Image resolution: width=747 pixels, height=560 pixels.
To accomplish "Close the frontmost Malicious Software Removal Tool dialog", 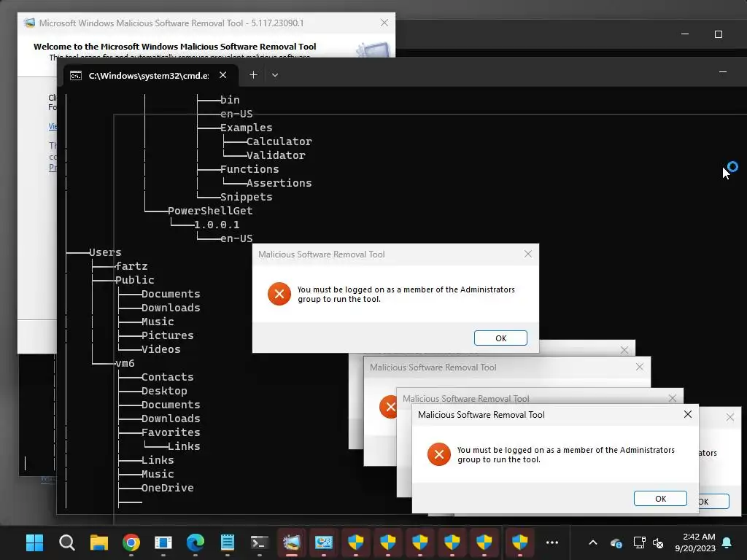I will click(x=687, y=414).
